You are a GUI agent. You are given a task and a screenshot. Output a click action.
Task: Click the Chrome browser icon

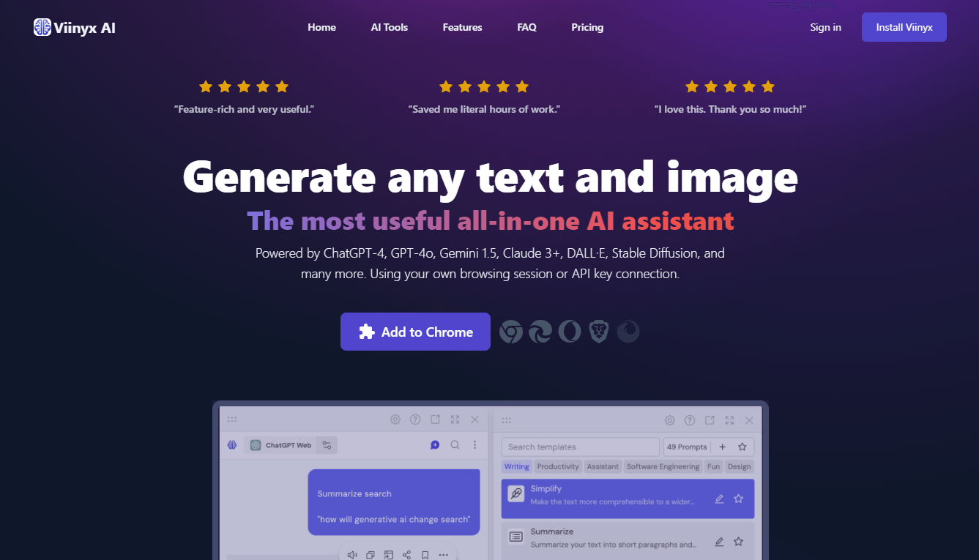point(511,332)
